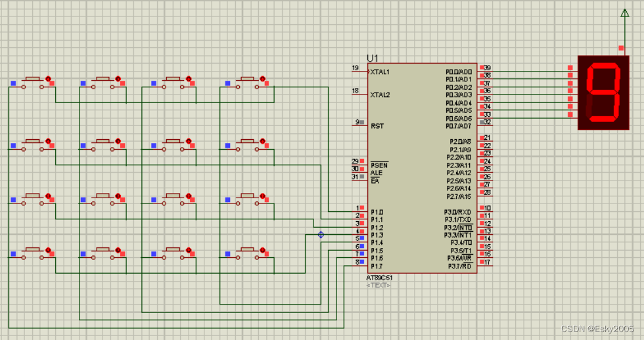Click the PSEN pin label
The width and height of the screenshot is (644, 340).
379,165
